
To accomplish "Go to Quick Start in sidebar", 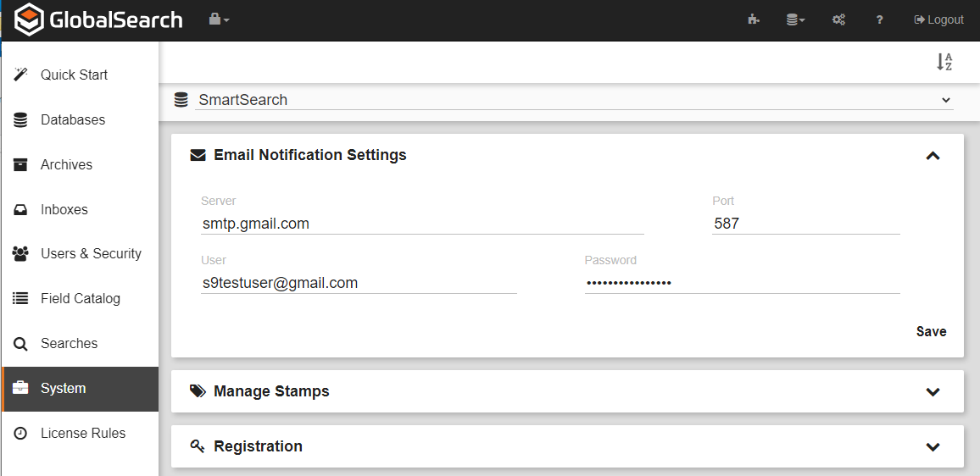I will (74, 75).
